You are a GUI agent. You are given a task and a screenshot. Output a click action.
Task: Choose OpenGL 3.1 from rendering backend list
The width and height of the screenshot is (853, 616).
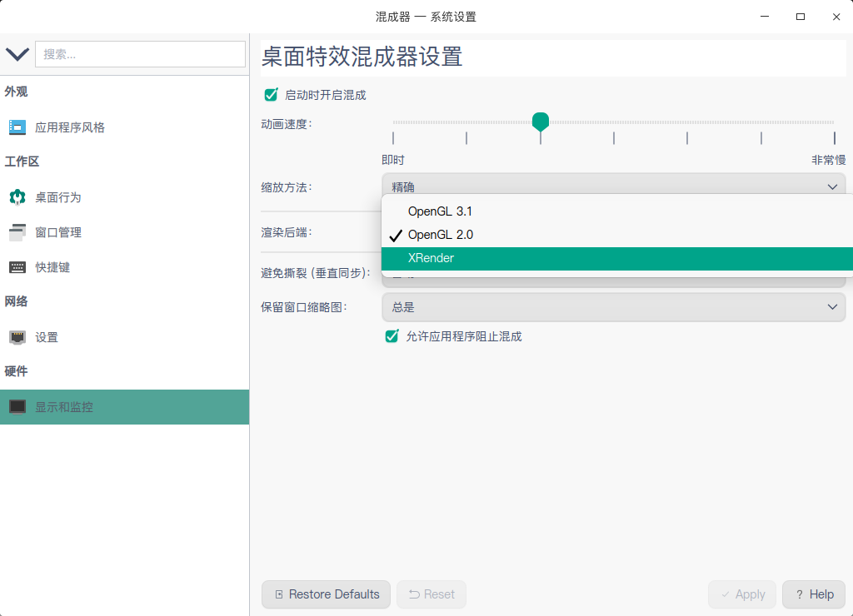pos(617,211)
